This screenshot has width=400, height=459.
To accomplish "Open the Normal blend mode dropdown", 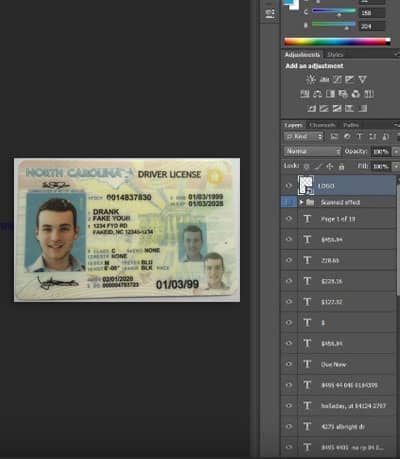I will tap(313, 151).
